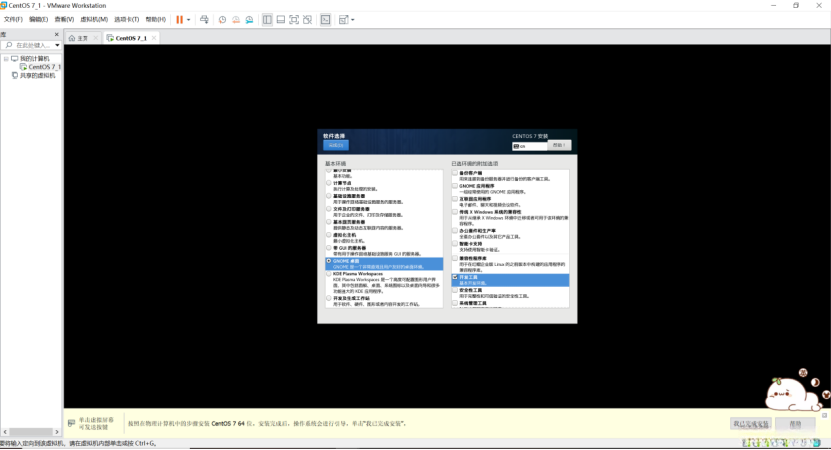Open the 查看(V) menu

click(x=64, y=20)
